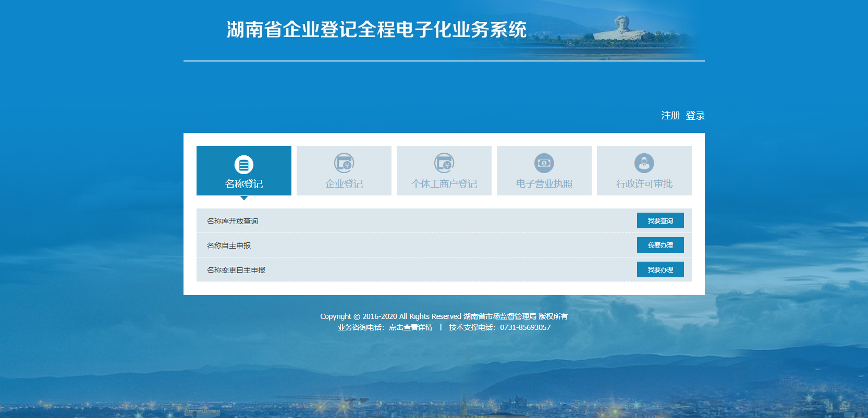This screenshot has width=868, height=418.
Task: Click the 名称登记 list icon
Action: click(x=243, y=165)
